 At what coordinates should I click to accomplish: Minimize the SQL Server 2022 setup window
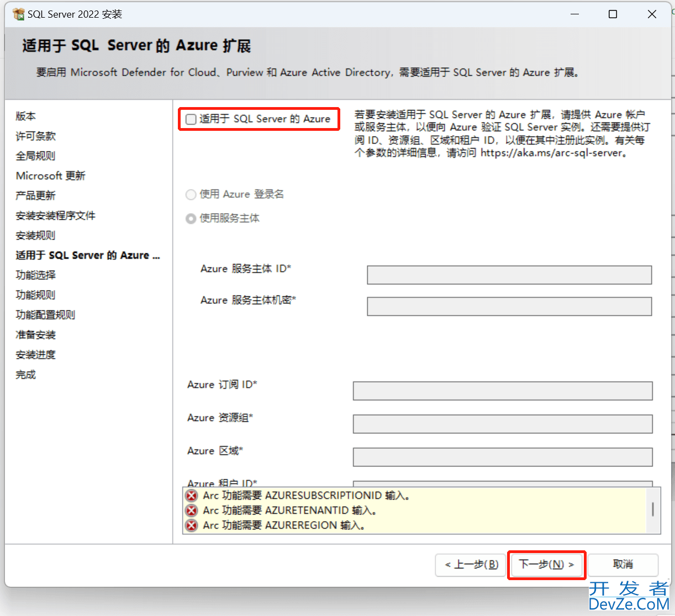pyautogui.click(x=574, y=14)
